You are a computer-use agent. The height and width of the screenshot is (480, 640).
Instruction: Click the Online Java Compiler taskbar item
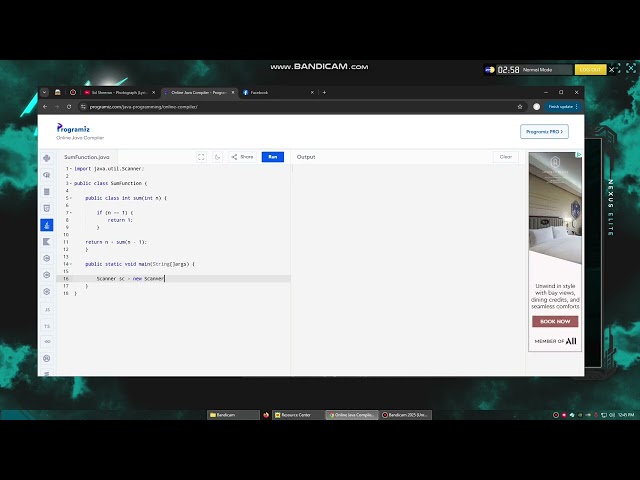point(352,415)
